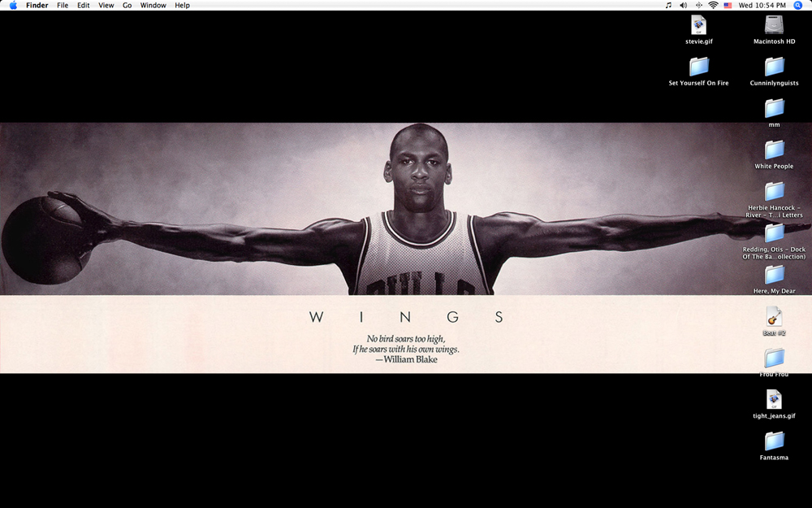Select the Herbie Hancock River folder

[x=774, y=192]
